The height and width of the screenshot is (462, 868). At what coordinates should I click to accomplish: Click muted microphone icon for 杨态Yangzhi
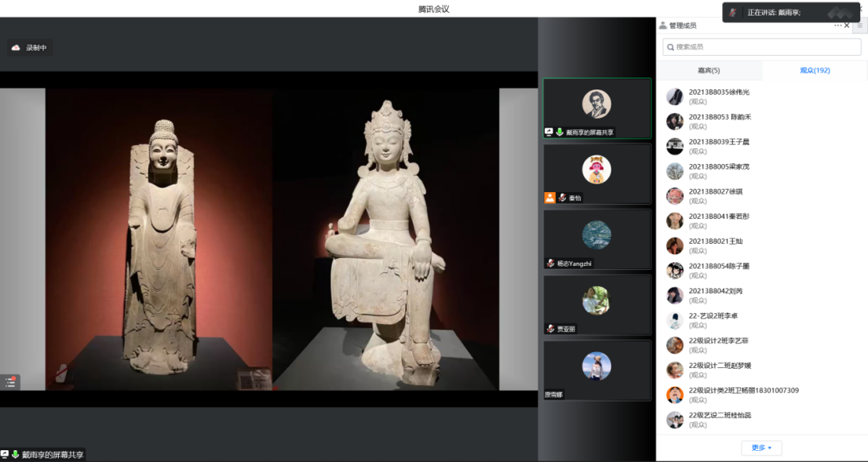tap(550, 264)
